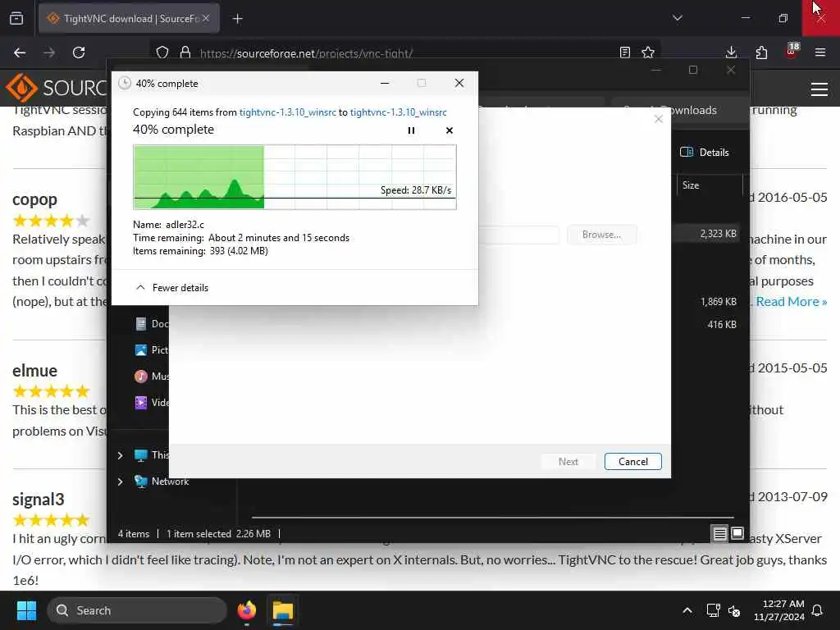
Task: Cancel the copy with the X next to pause
Action: [x=450, y=130]
